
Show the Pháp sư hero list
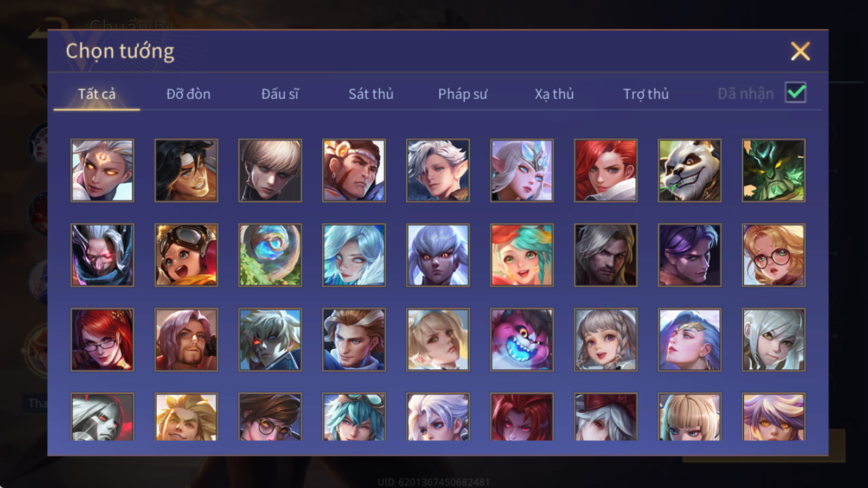click(x=463, y=94)
